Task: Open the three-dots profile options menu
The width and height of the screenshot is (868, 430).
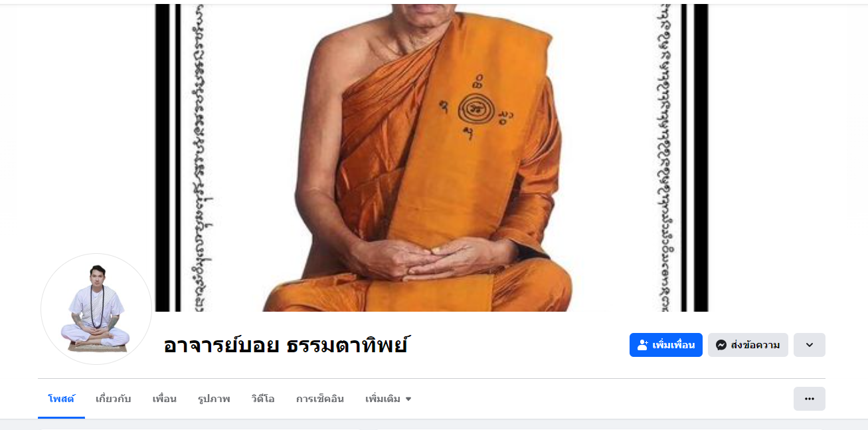Action: point(809,399)
